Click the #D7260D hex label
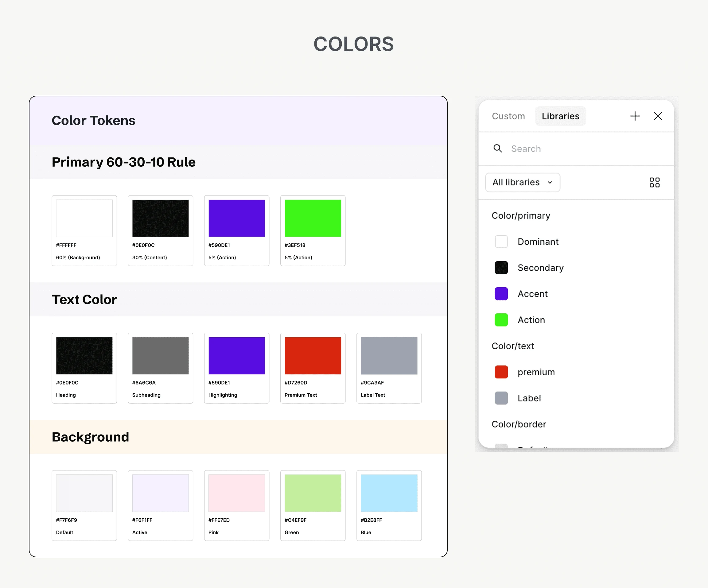This screenshot has height=588, width=708. [x=296, y=383]
